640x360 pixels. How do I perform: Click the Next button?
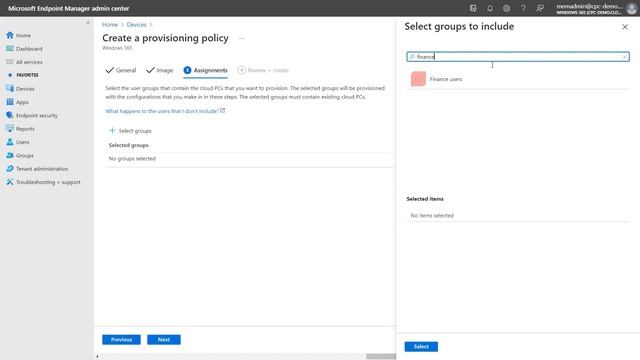tap(164, 340)
